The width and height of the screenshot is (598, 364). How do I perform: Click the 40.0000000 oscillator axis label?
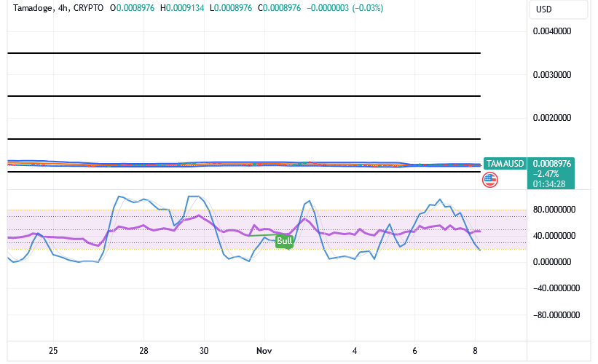click(554, 236)
